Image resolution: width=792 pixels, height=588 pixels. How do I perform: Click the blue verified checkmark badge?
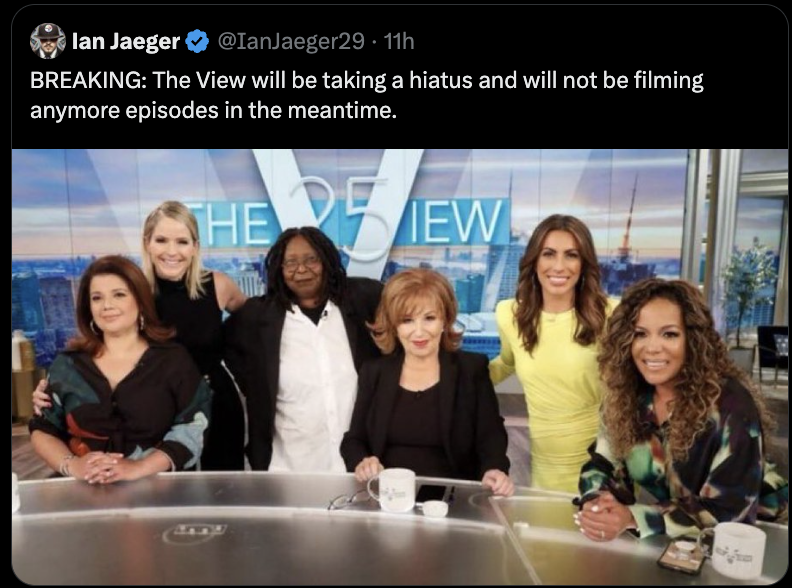click(x=197, y=41)
